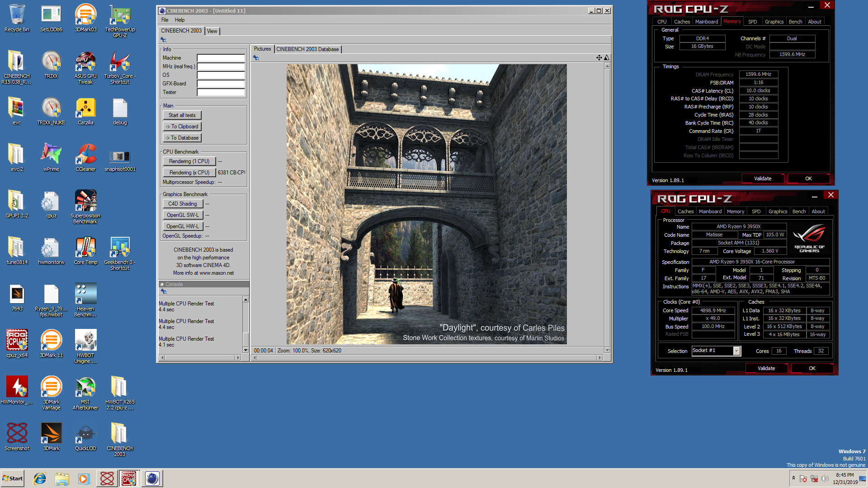Click the Start button

[13, 479]
